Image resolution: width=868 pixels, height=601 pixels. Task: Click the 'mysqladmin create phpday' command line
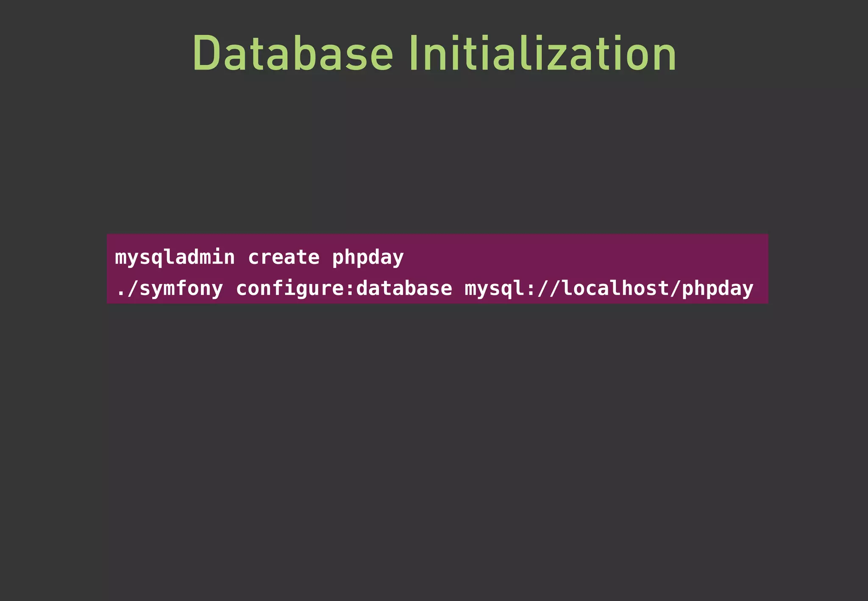(x=259, y=258)
